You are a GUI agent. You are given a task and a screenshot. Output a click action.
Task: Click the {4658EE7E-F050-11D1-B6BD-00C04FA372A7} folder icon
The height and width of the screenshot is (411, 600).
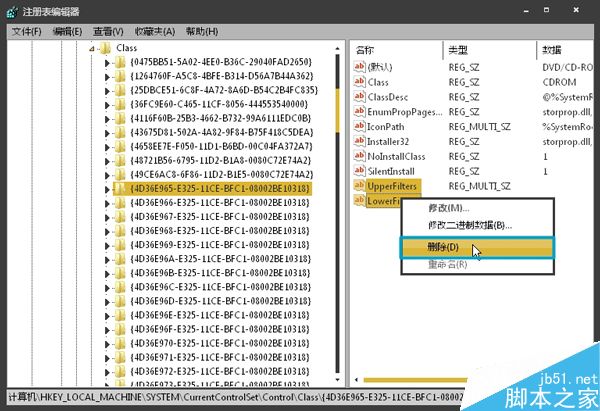coord(120,147)
